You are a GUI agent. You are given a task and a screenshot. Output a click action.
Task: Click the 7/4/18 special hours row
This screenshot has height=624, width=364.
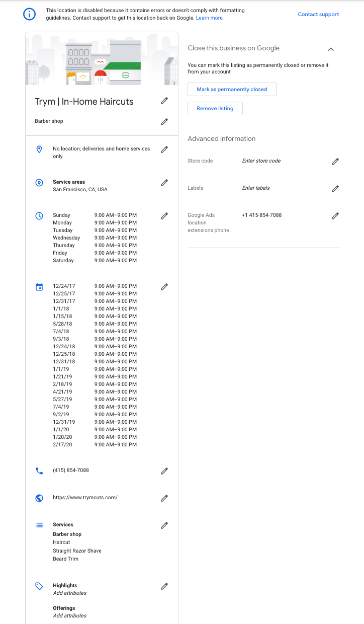95,332
